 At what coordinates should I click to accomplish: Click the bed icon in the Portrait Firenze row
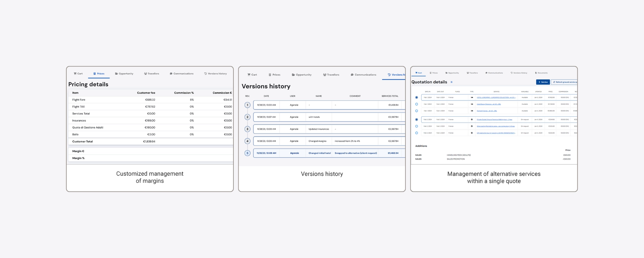pos(472,111)
